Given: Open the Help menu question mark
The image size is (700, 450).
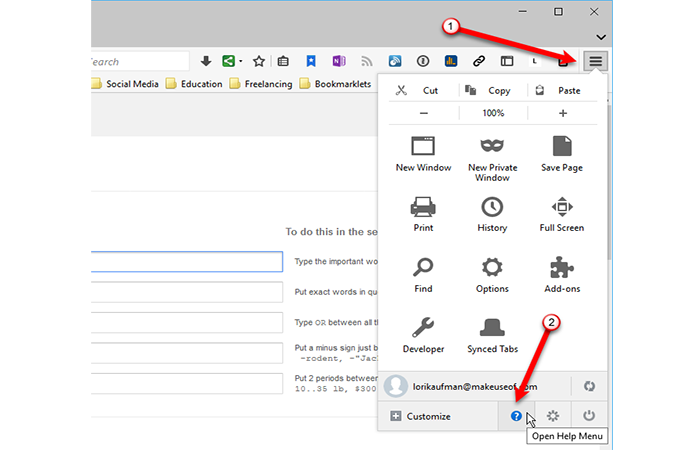Looking at the screenshot, I should [516, 416].
